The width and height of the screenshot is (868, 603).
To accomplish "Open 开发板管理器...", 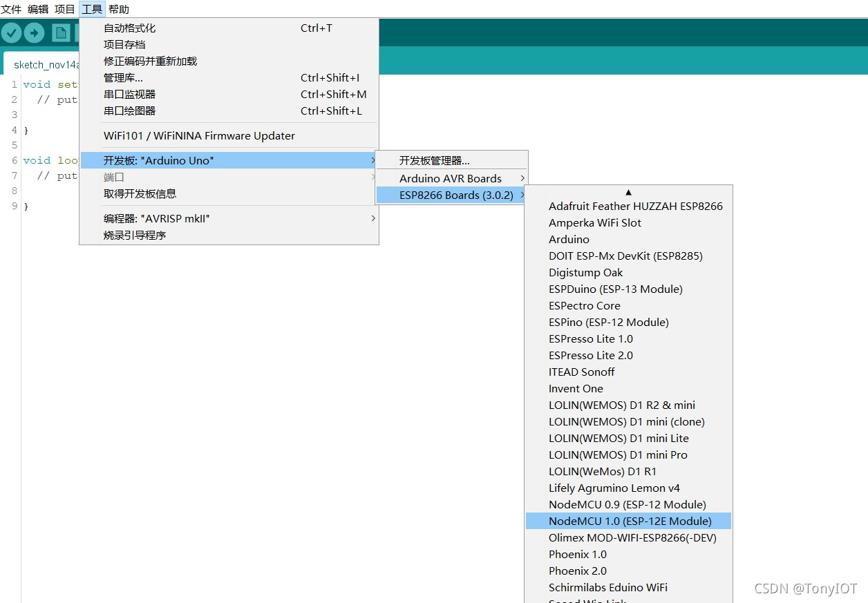I will [x=452, y=161].
